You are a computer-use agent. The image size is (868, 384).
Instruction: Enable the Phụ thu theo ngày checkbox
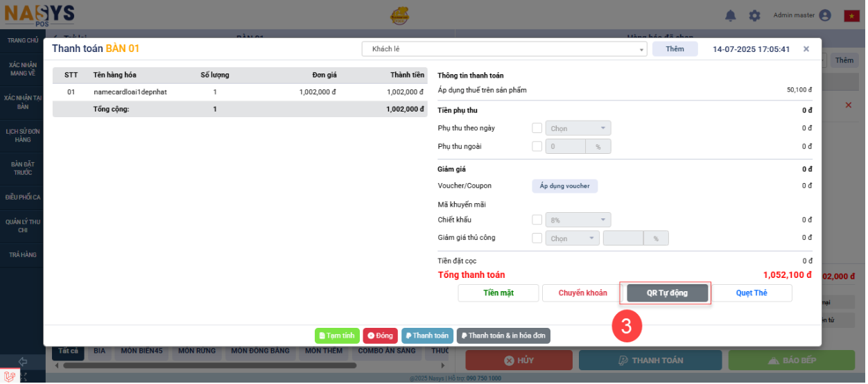coord(537,128)
